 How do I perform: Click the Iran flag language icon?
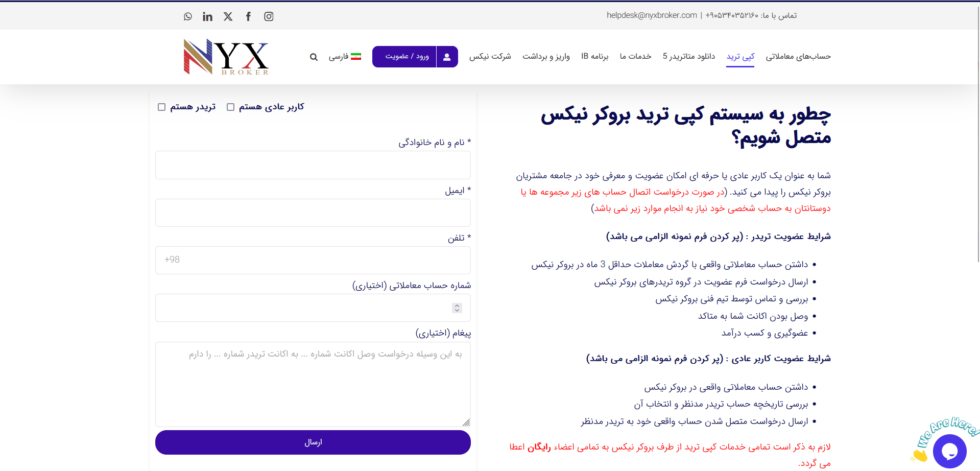(x=356, y=56)
